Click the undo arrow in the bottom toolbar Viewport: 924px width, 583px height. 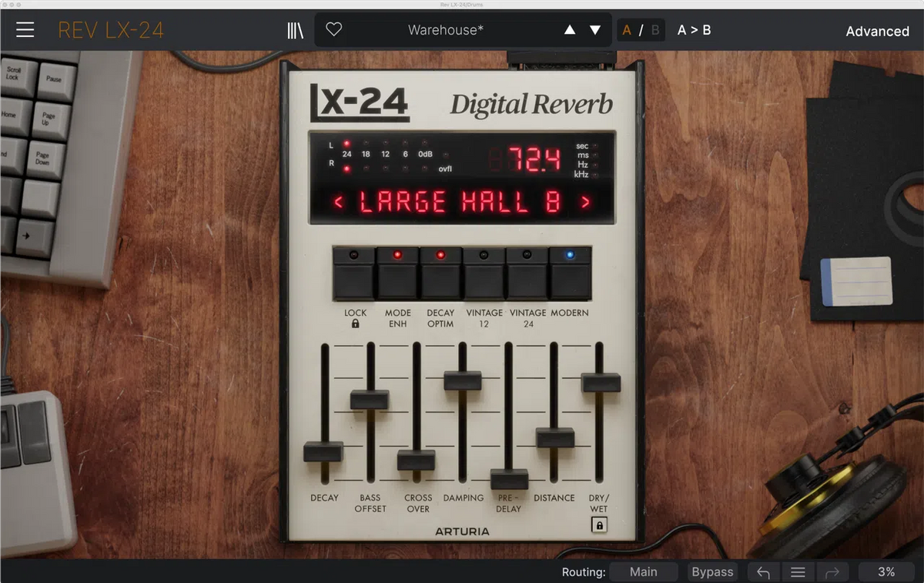pos(763,571)
